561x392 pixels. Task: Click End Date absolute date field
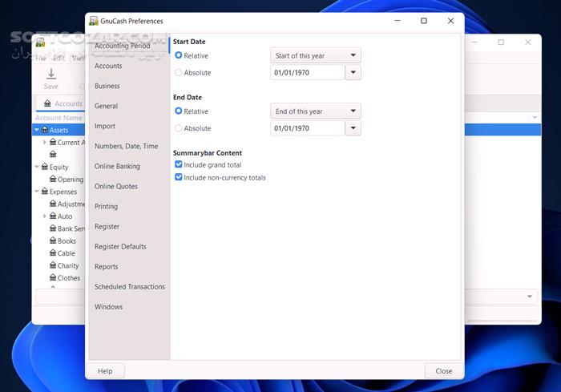tap(307, 128)
